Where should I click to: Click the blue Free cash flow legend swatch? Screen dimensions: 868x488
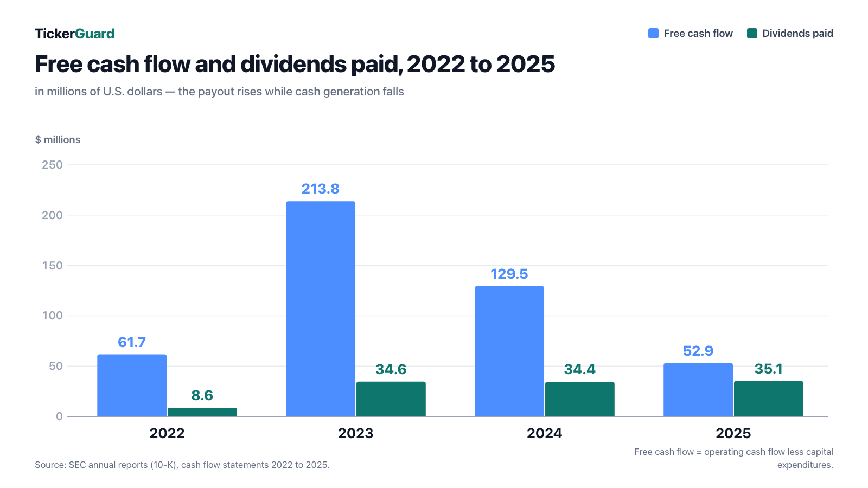point(654,34)
